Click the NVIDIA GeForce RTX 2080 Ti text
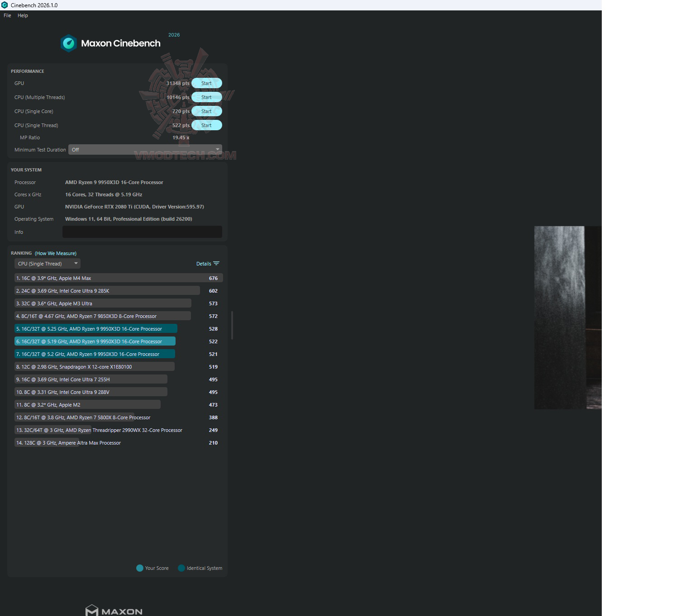The width and height of the screenshot is (695, 616). 134,207
